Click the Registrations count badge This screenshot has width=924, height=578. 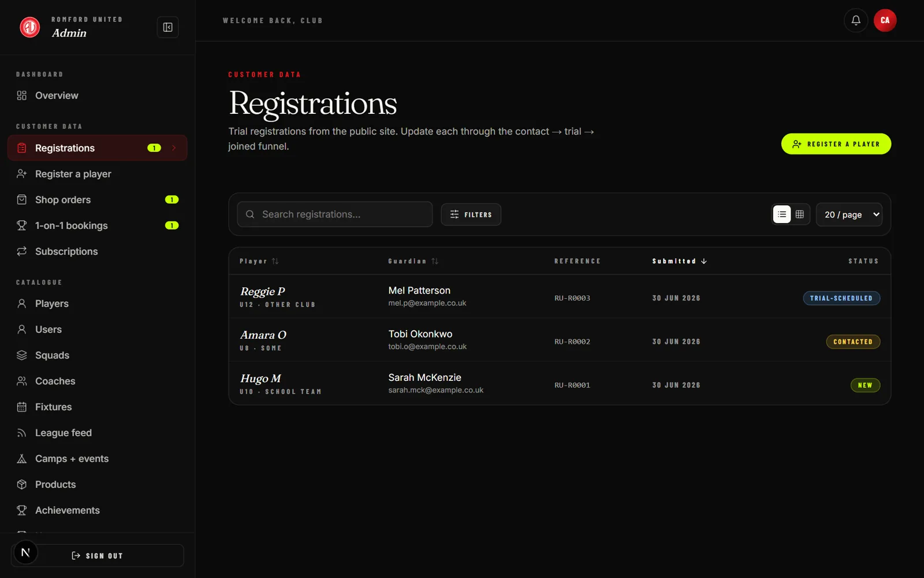pyautogui.click(x=154, y=148)
